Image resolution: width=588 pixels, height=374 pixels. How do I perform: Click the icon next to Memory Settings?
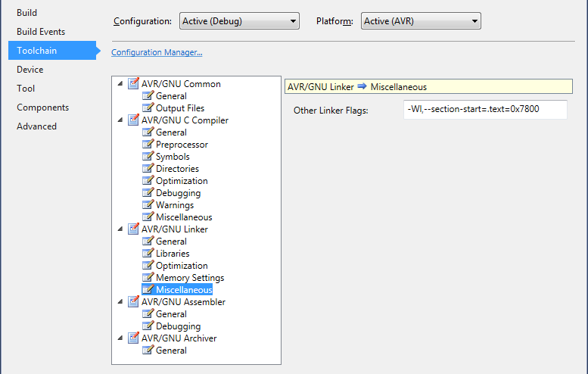tap(148, 278)
